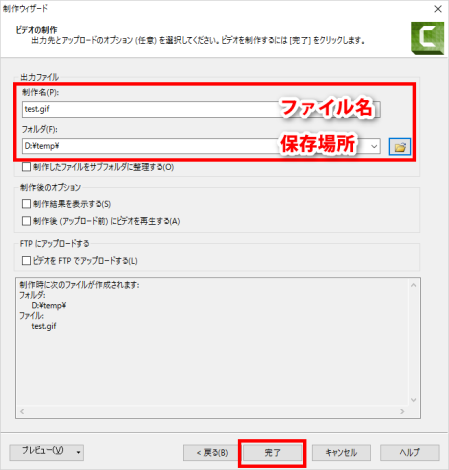
Task: Enable organizing produced files into subfolders
Action: pyautogui.click(x=26, y=167)
